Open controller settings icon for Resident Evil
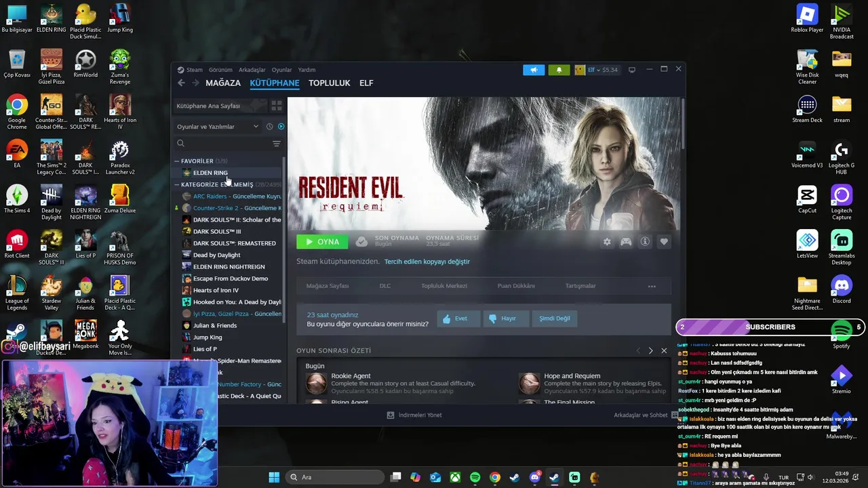 pyautogui.click(x=626, y=242)
